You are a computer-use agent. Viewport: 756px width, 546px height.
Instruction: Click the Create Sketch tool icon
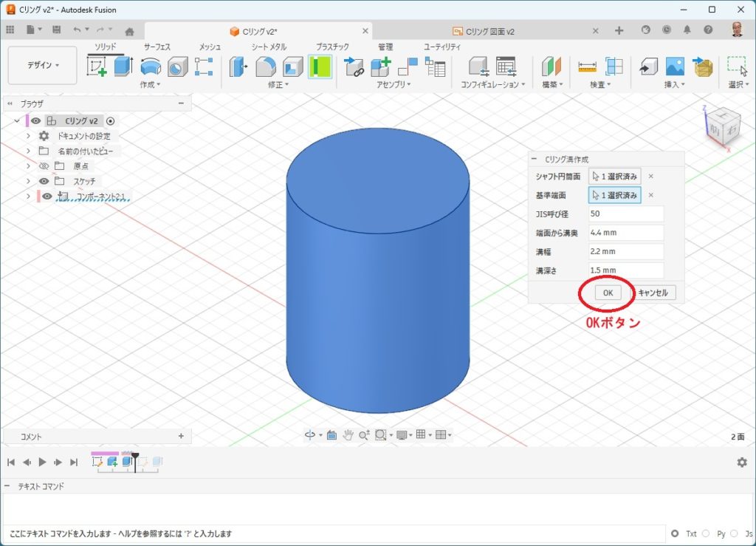pos(97,66)
